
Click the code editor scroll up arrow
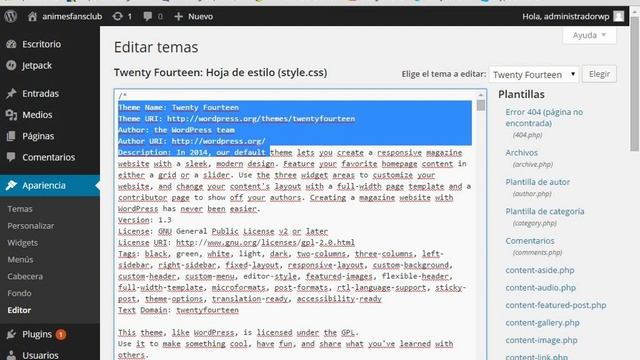481,95
